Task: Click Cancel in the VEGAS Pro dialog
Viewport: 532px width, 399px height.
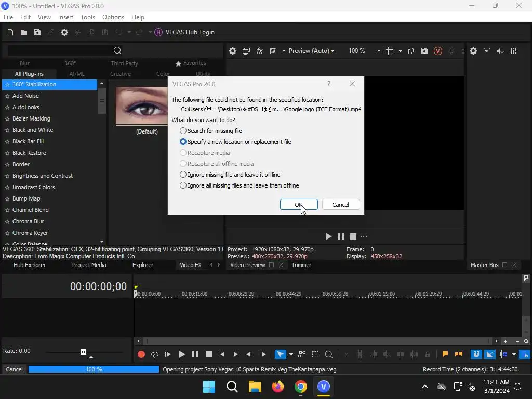Action: coord(340,205)
